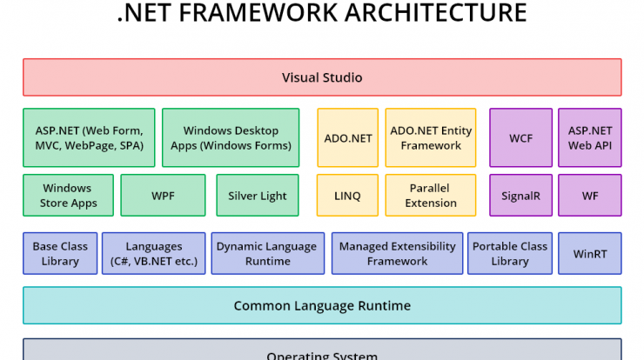Select the Silver Light box
The height and width of the screenshot is (360, 644).
pos(258,195)
